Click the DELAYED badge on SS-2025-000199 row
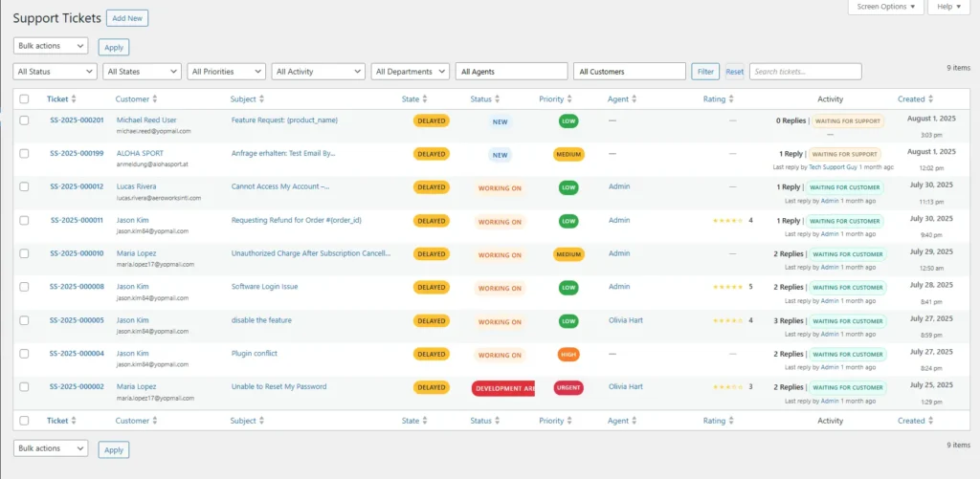 point(432,154)
